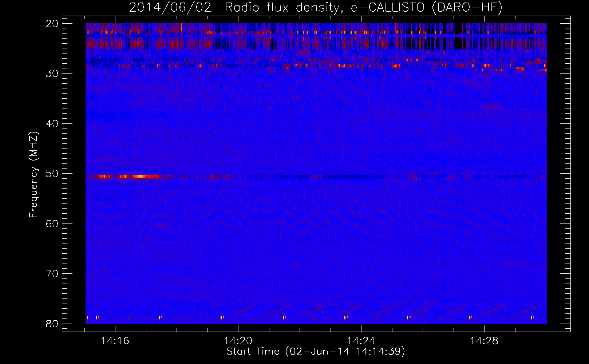Select the 50 frequency tick label
589x364 pixels.
click(x=52, y=174)
